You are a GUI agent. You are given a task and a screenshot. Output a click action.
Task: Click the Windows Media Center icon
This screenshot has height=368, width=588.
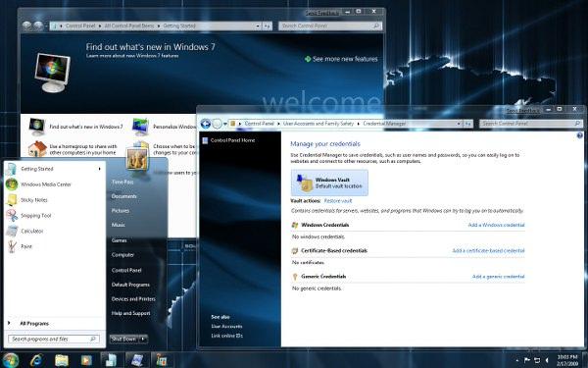point(11,184)
